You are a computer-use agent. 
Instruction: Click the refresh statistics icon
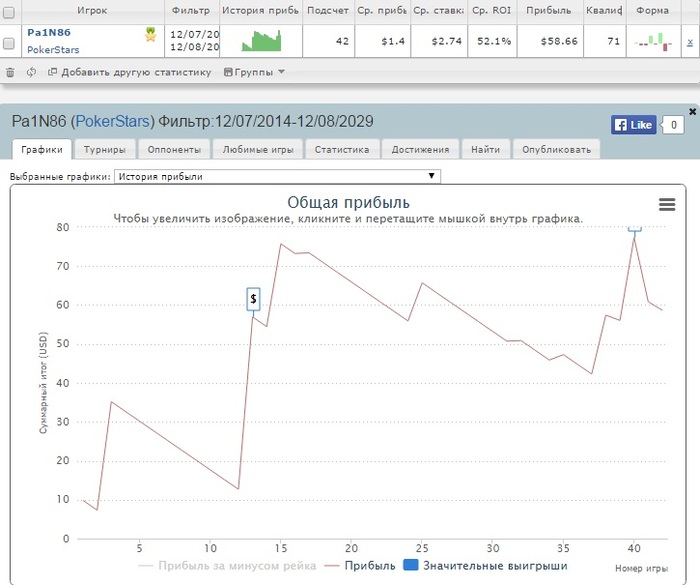pos(31,72)
